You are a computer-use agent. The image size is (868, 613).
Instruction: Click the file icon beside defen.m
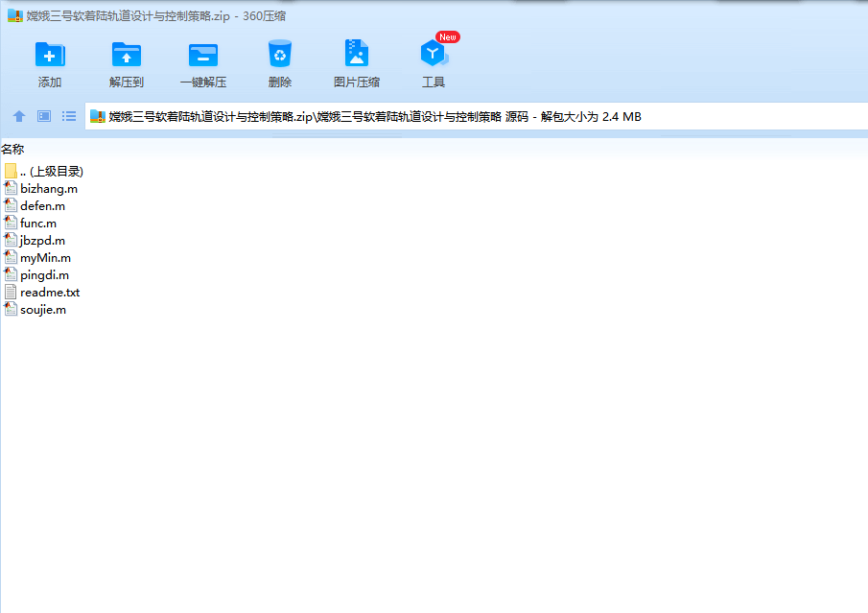pos(11,205)
